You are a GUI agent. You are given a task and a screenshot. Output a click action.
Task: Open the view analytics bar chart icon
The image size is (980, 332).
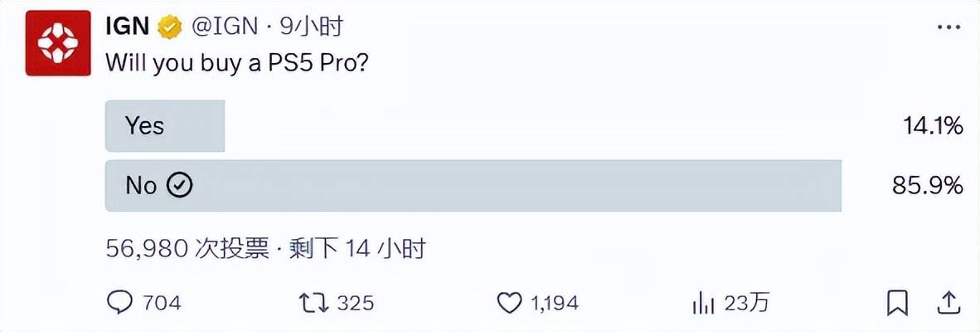tap(704, 303)
